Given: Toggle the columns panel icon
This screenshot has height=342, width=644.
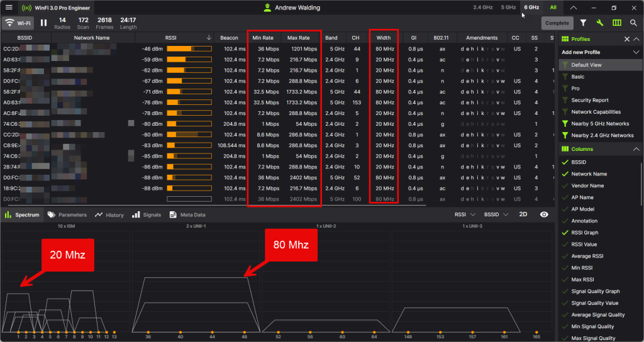Looking at the screenshot, I should coord(617,23).
